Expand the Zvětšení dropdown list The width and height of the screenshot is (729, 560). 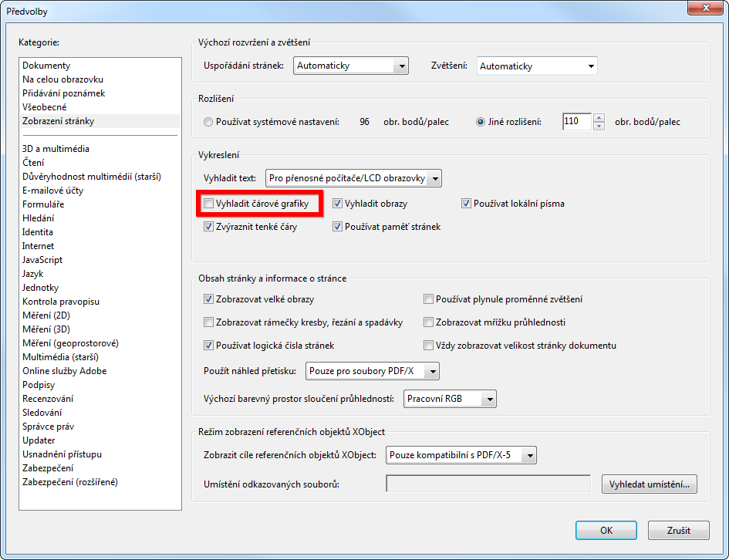(x=537, y=66)
